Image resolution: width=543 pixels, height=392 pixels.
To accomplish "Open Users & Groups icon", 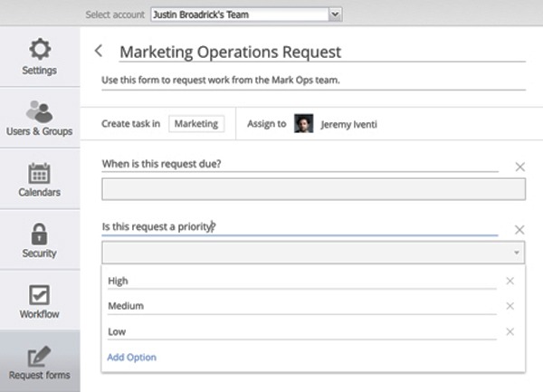I will click(x=40, y=110).
